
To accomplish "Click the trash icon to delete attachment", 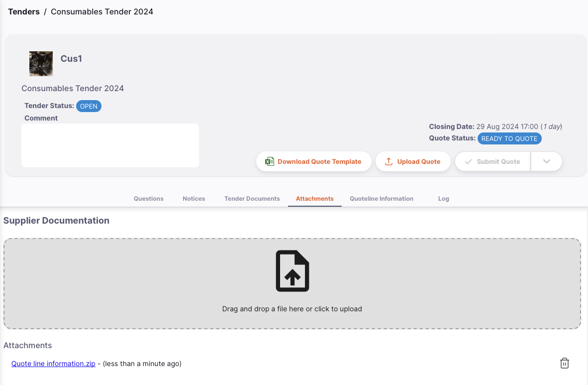I will point(565,363).
